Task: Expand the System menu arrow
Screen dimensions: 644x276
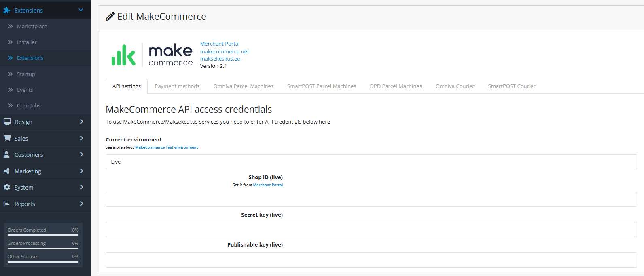Action: [82, 187]
